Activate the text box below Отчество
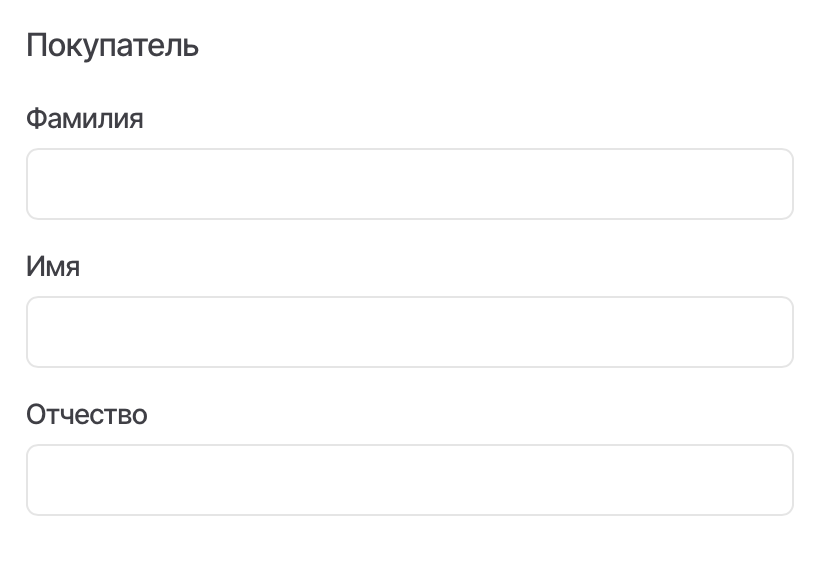 [x=410, y=480]
